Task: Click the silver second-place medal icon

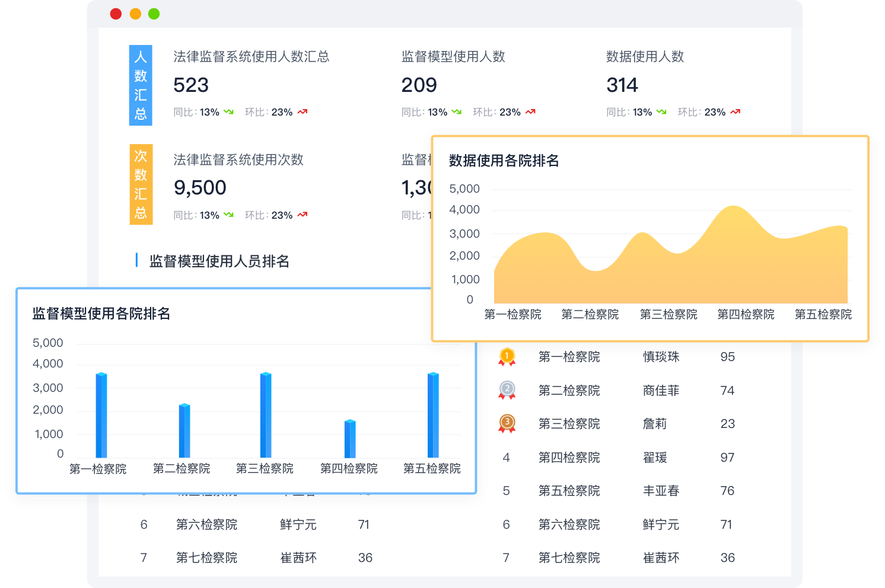Action: click(507, 390)
